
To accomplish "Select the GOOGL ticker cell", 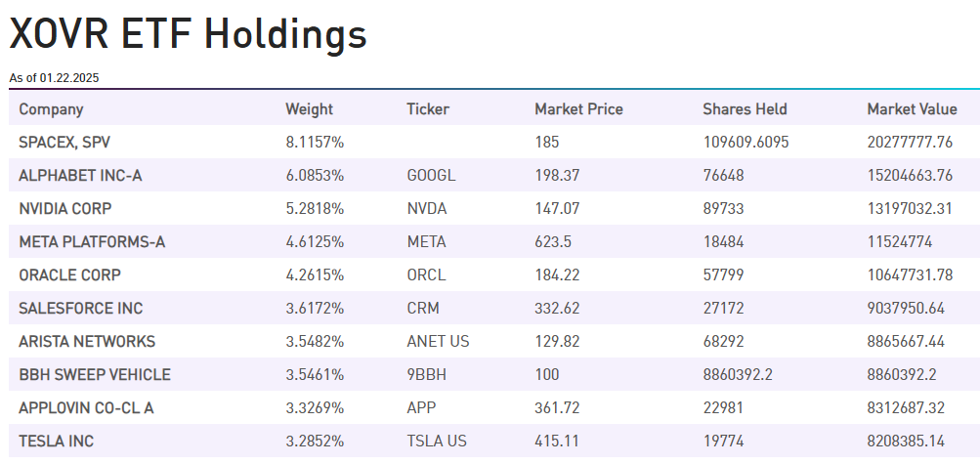I will [x=431, y=176].
